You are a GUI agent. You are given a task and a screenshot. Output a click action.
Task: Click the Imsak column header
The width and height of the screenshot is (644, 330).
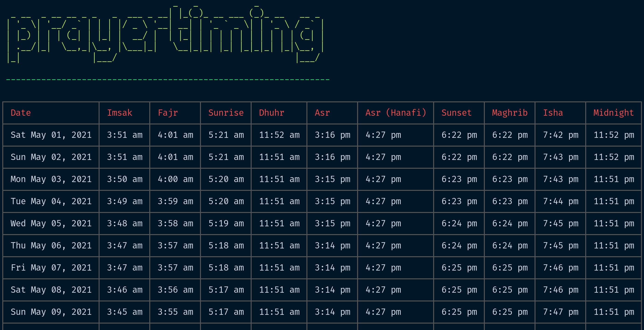(120, 113)
